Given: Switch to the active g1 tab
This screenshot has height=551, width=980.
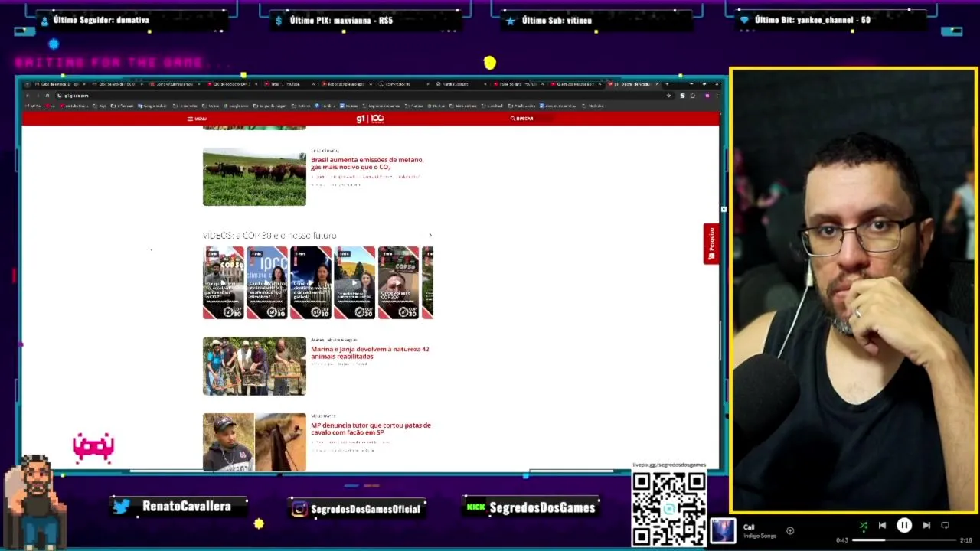Looking at the screenshot, I should [632, 84].
